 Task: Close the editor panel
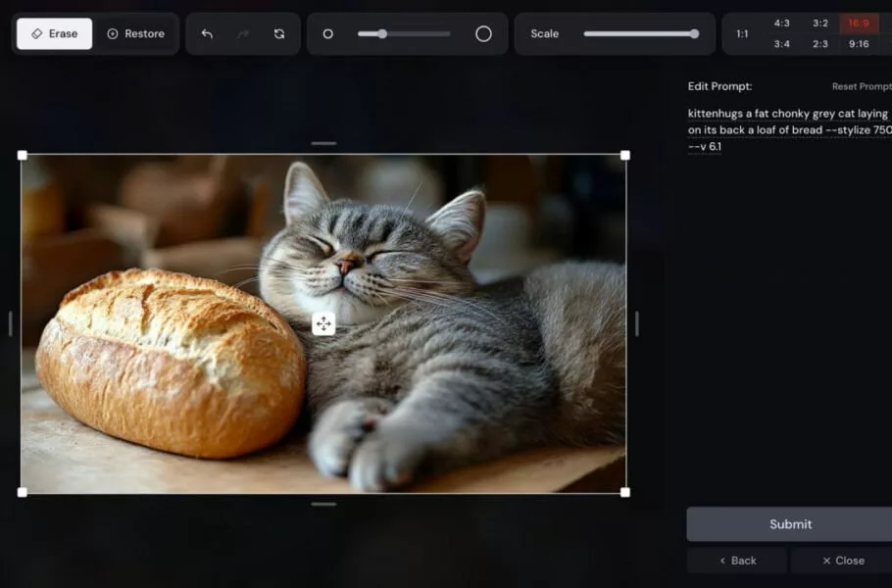point(842,561)
